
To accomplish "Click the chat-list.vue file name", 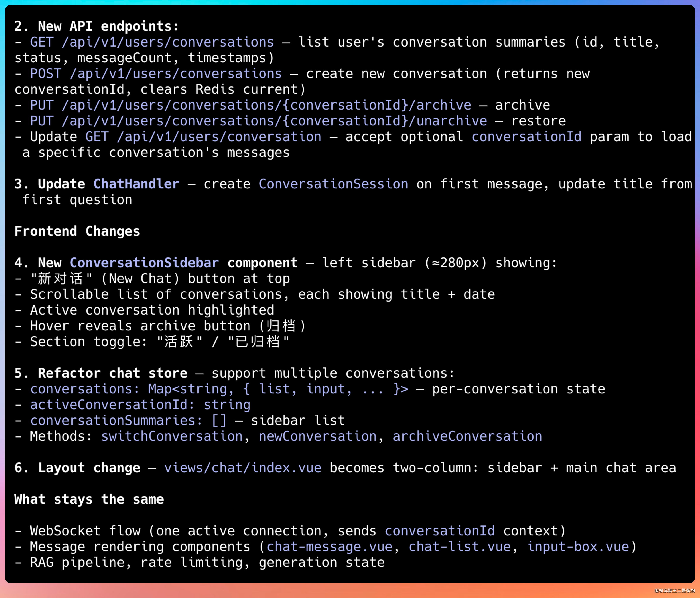I will pos(459,547).
